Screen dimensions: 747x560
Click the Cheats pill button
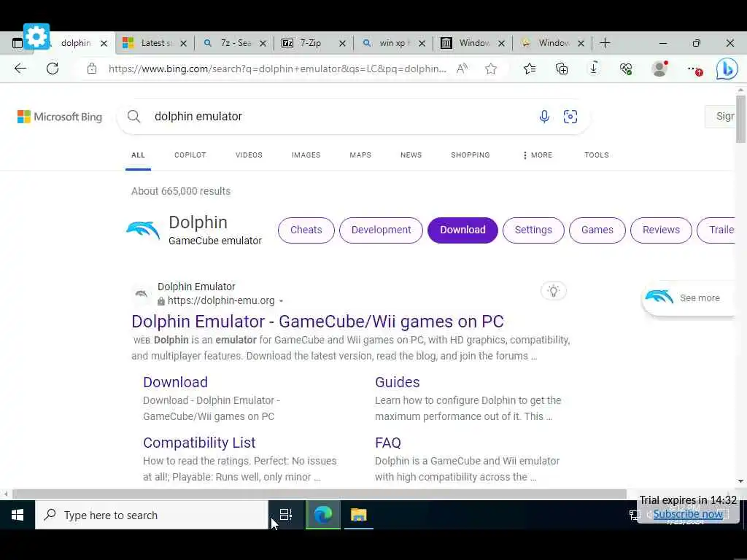[306, 230]
